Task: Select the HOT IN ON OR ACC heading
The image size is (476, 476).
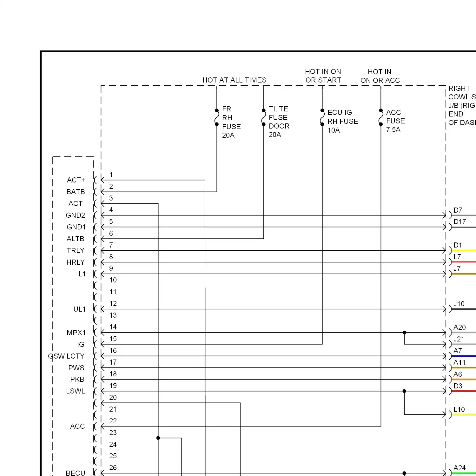Action: coord(380,76)
